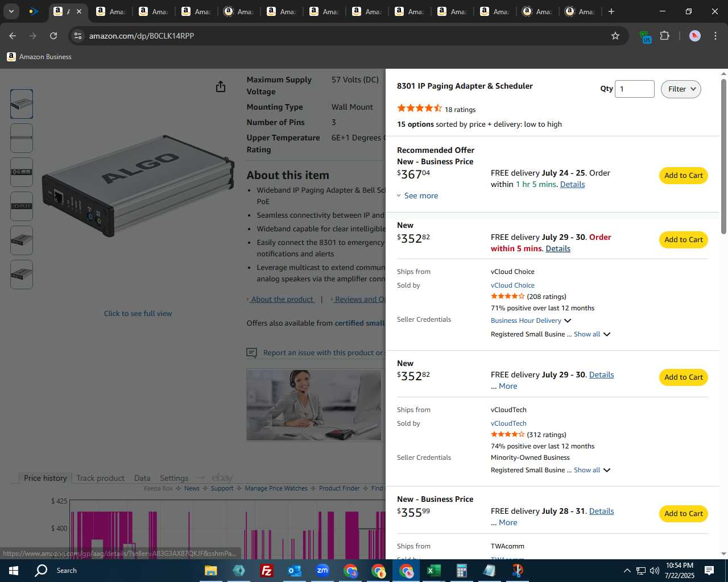The image size is (728, 582).
Task: Select the last product image thumbnail
Action: tap(22, 275)
